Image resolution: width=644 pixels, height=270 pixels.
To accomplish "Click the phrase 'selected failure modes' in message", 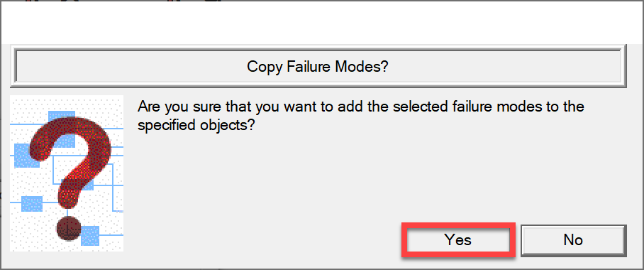I will click(427, 106).
